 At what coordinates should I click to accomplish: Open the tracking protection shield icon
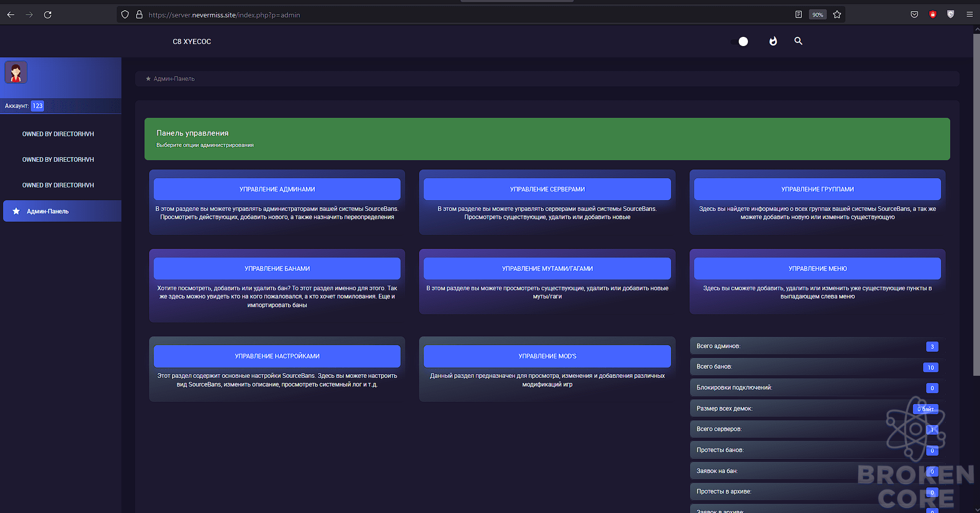tap(125, 15)
